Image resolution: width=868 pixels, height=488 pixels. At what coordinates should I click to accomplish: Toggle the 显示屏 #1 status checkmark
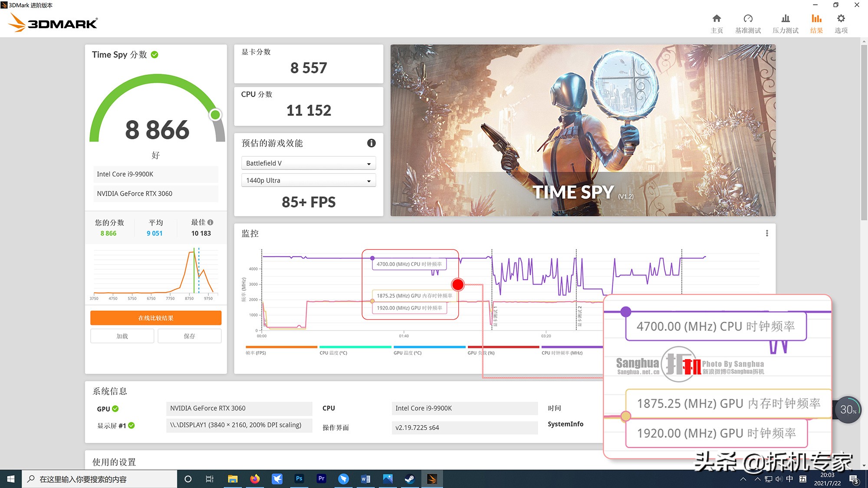tap(133, 426)
